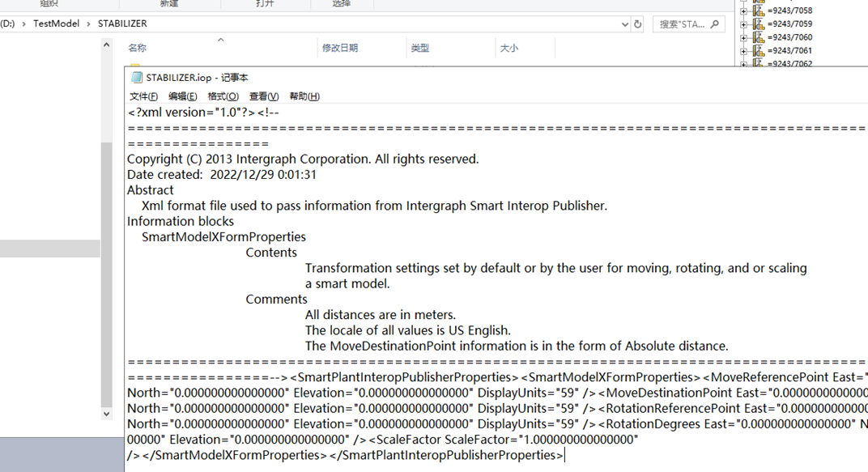This screenshot has width=868, height=472.
Task: Go to (D:) drive in breadcrumb
Action: click(7, 23)
